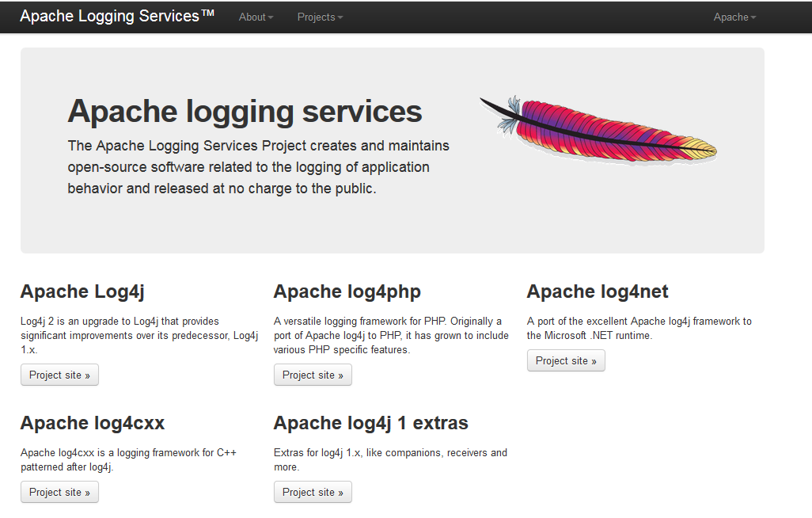The height and width of the screenshot is (518, 812).
Task: Click the 'Apache logging services' main heading
Action: pyautogui.click(x=245, y=112)
